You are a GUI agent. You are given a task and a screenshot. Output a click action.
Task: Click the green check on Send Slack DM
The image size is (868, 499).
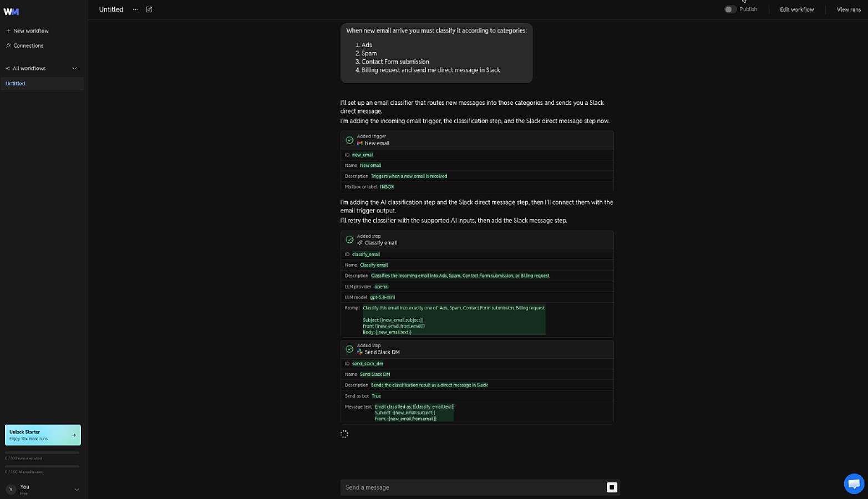pos(349,349)
